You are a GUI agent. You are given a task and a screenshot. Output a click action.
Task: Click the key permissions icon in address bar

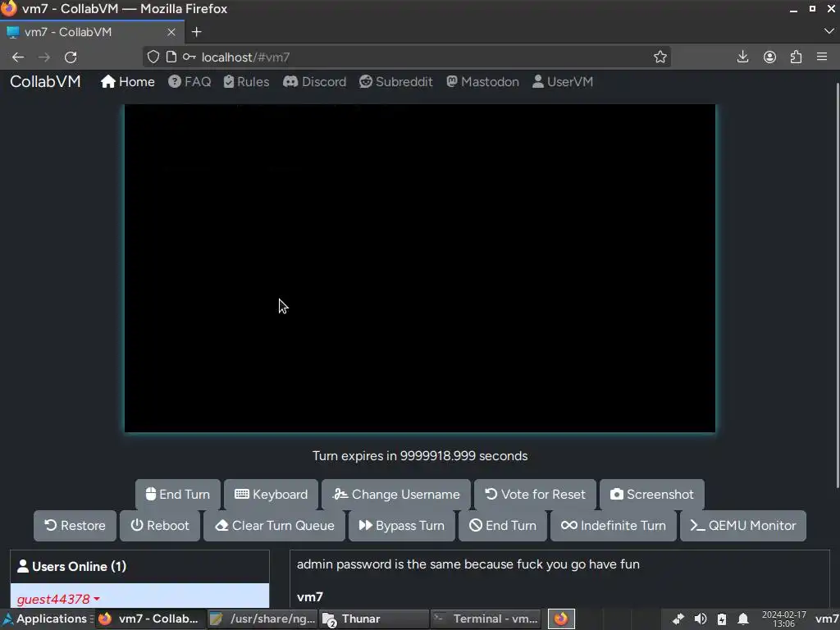point(189,57)
